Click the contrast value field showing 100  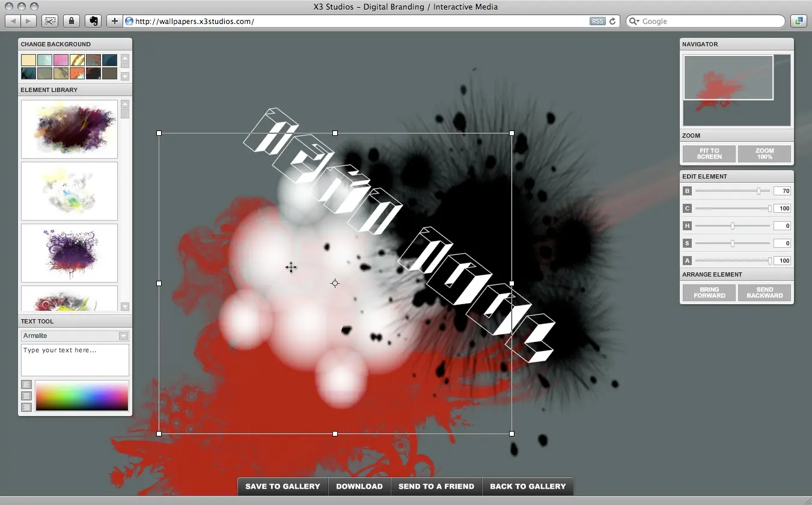[782, 209]
